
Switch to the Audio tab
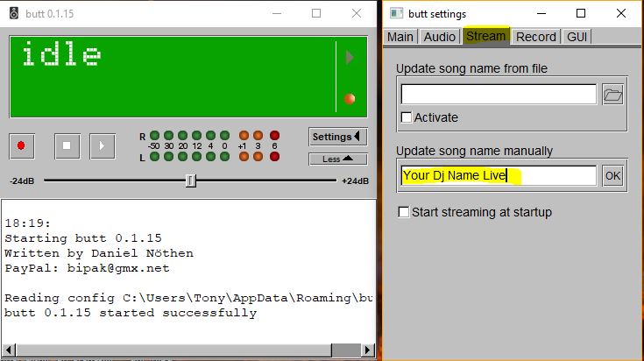[440, 37]
